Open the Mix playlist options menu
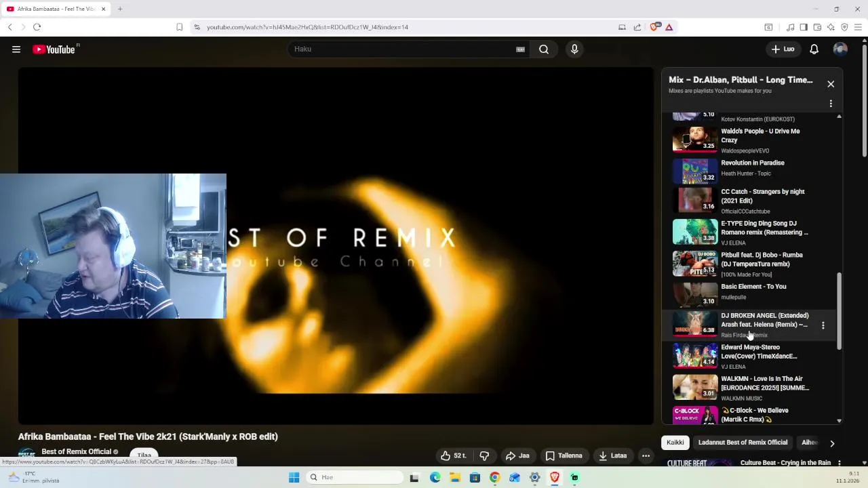Image resolution: width=868 pixels, height=488 pixels. pyautogui.click(x=831, y=104)
